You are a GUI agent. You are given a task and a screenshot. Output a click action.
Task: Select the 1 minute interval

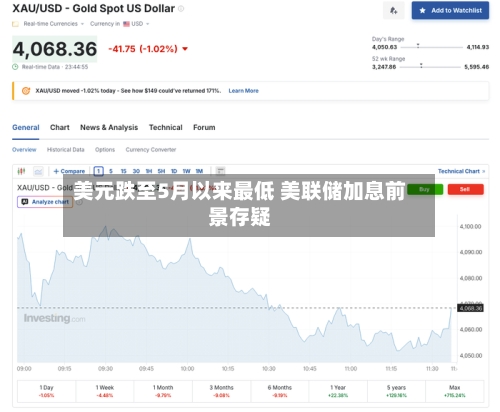98,171
